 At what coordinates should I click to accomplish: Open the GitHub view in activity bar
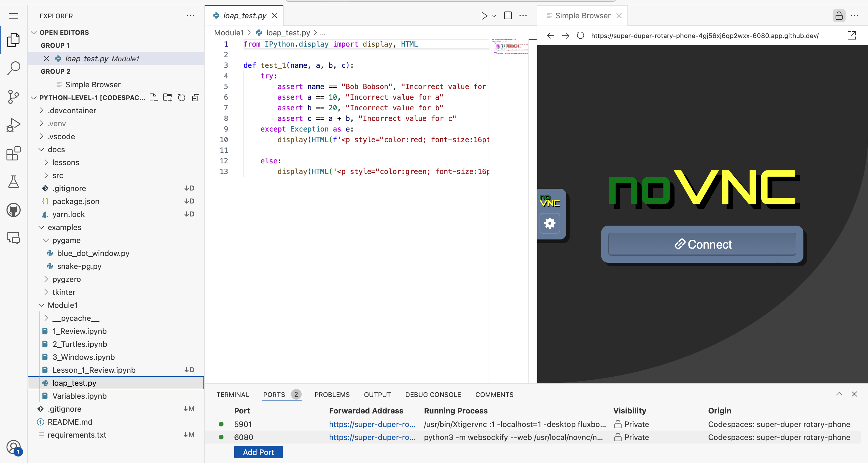(14, 210)
